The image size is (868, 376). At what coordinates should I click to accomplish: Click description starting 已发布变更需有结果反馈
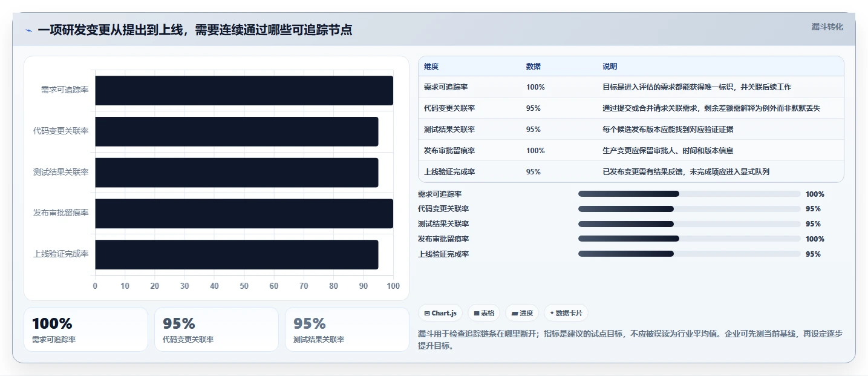[x=686, y=172]
